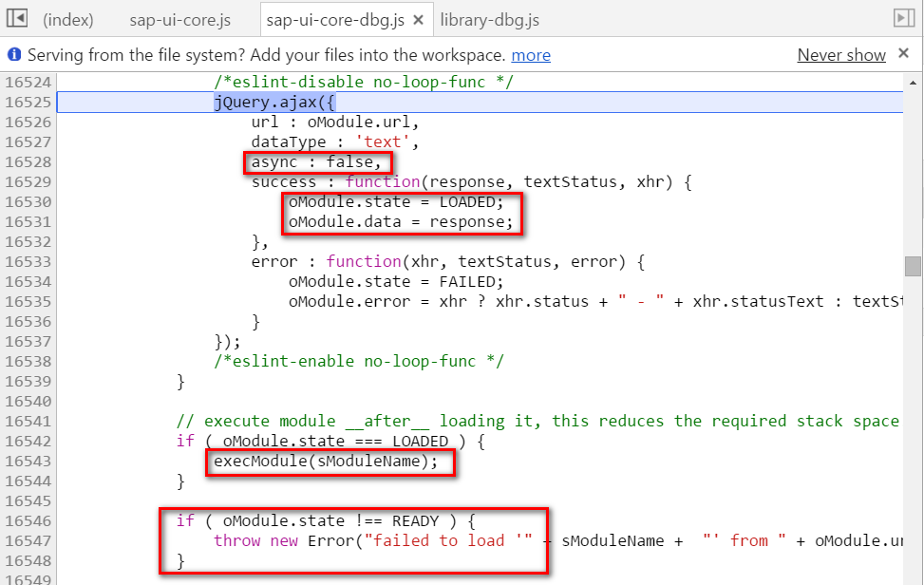The width and height of the screenshot is (924, 585).
Task: Set breakpoint on line 16547
Action: [x=28, y=540]
